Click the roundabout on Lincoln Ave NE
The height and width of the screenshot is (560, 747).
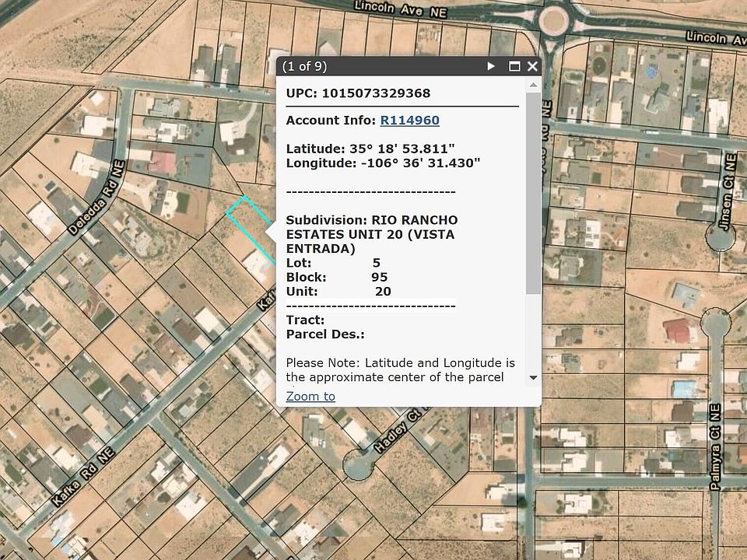(555, 19)
